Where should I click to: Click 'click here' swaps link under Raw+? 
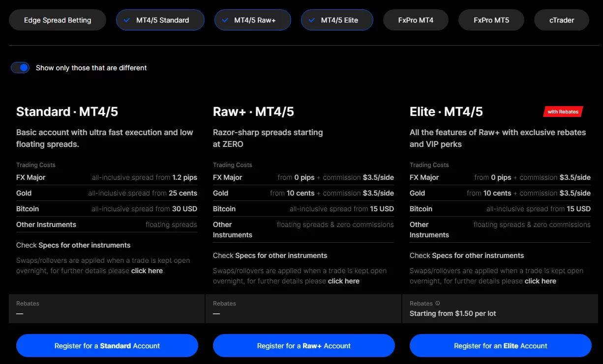pos(344,281)
